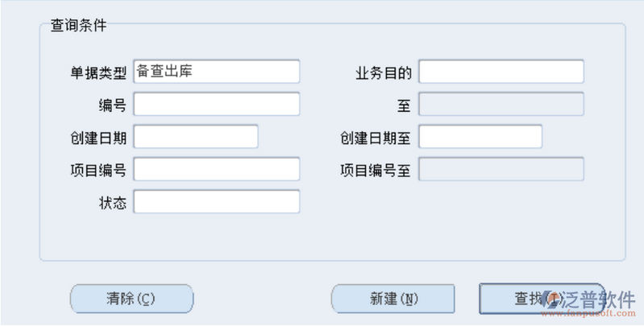This screenshot has width=644, height=326.
Task: Click the 新建(N) button
Action: pos(394,299)
